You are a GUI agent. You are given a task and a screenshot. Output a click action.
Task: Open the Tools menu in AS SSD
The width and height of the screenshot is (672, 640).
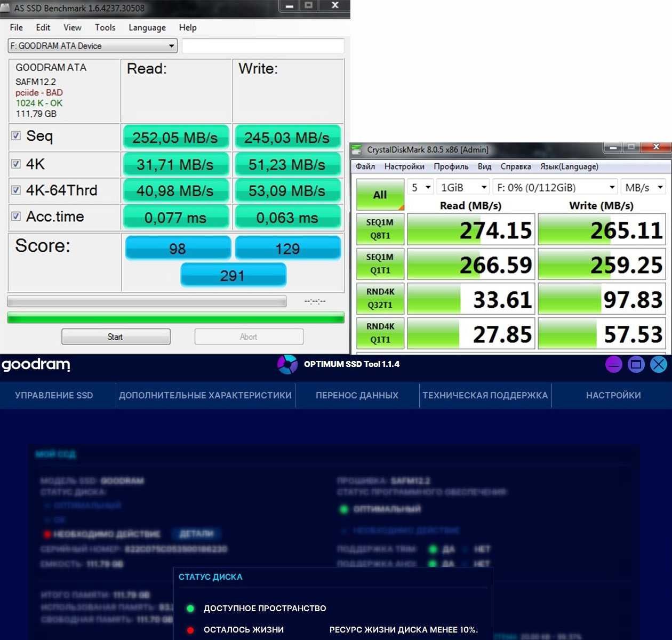(105, 28)
